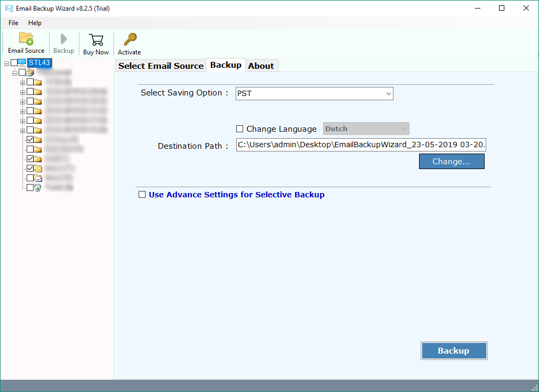The width and height of the screenshot is (539, 392).
Task: Click inside the Destination Path field
Action: click(360, 145)
